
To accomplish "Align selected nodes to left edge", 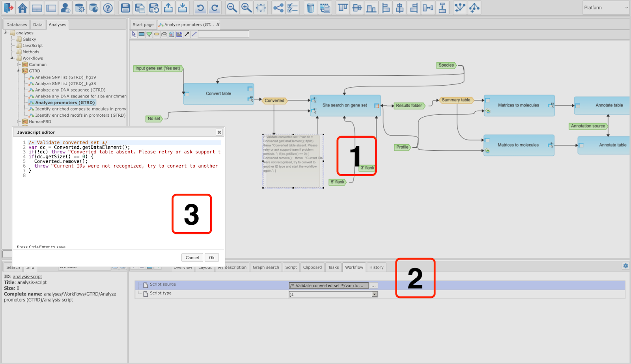I will point(386,7).
